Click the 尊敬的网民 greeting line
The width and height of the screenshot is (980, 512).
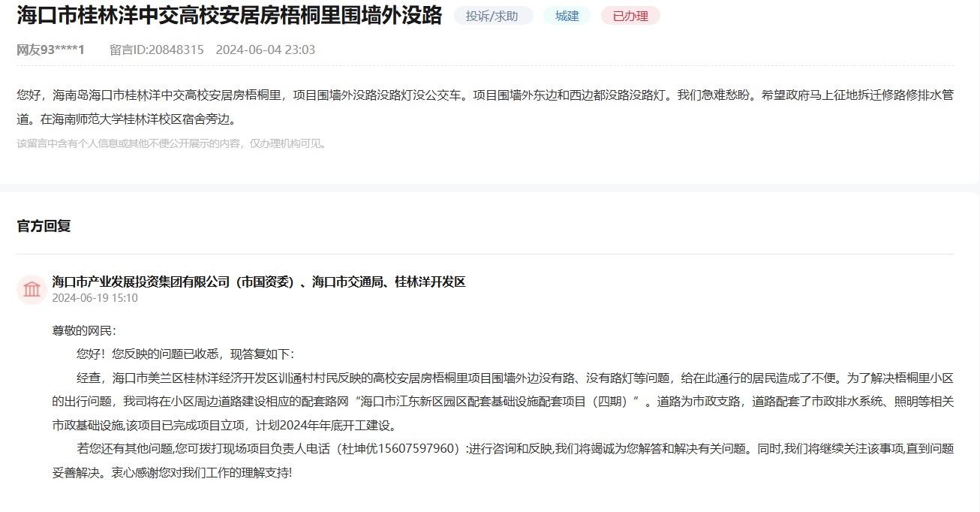(x=84, y=330)
